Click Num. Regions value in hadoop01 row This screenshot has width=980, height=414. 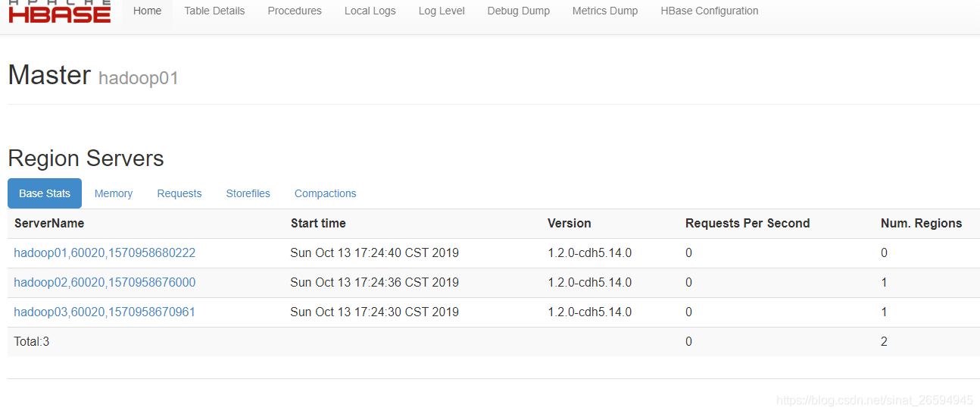884,252
